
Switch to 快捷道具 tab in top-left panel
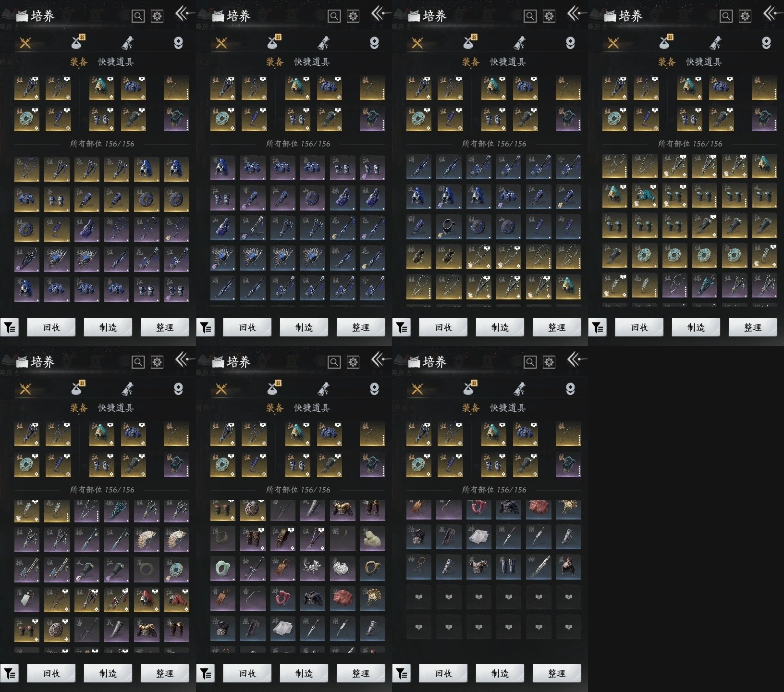116,62
